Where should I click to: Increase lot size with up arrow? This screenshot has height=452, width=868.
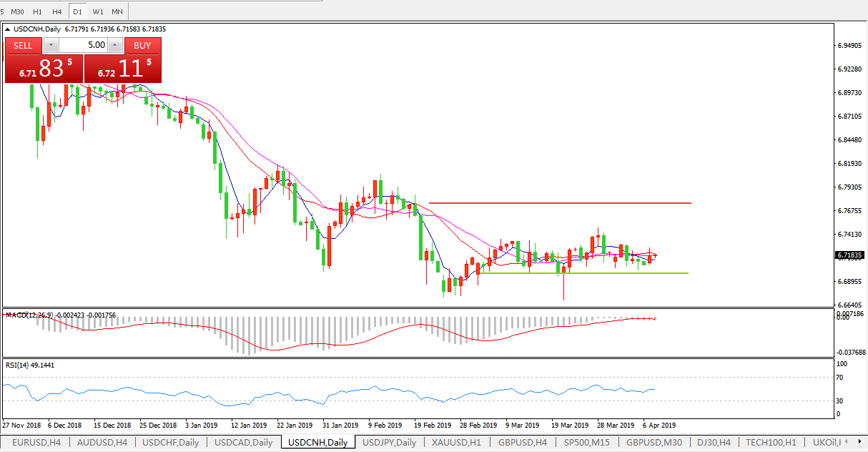116,45
